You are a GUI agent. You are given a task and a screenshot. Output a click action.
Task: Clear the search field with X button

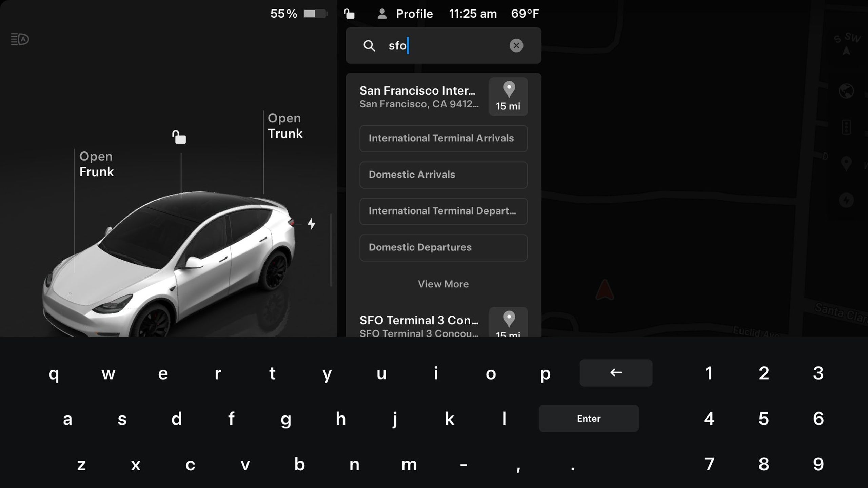[x=516, y=45]
